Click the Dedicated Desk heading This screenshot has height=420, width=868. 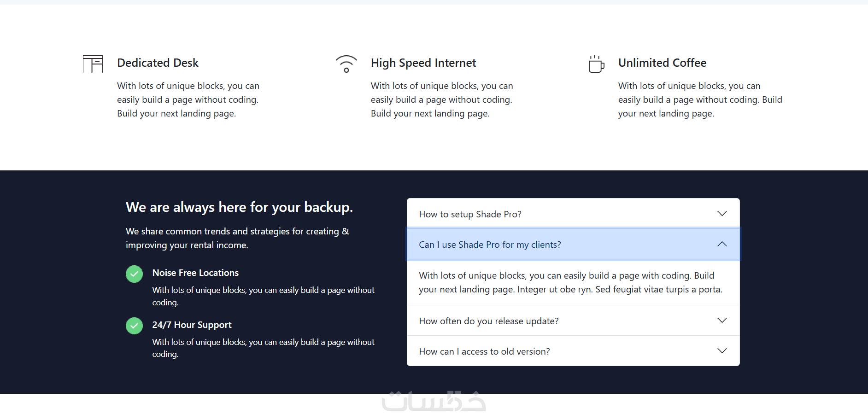tap(158, 63)
